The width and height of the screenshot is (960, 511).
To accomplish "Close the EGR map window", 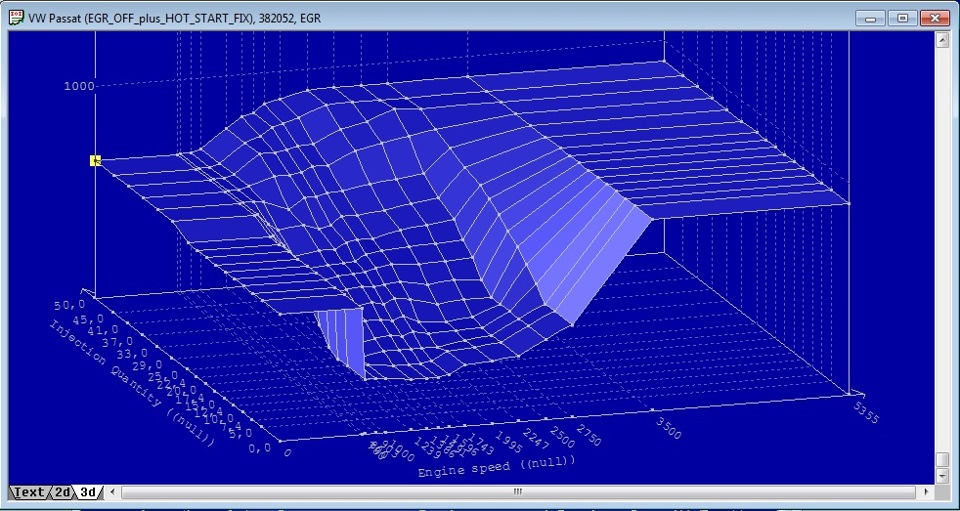I will point(935,18).
